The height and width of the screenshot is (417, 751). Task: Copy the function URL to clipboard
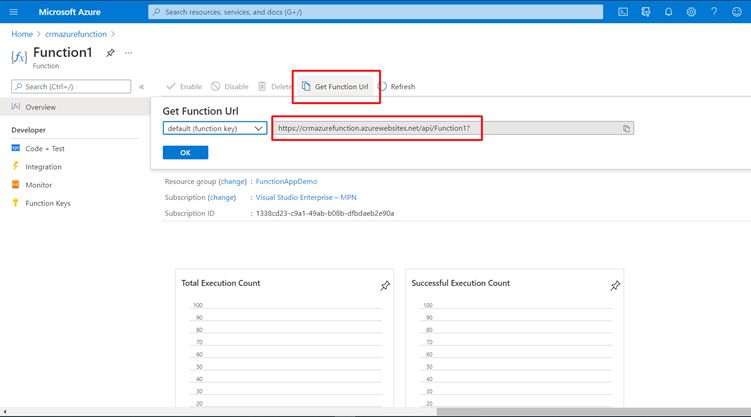click(626, 128)
